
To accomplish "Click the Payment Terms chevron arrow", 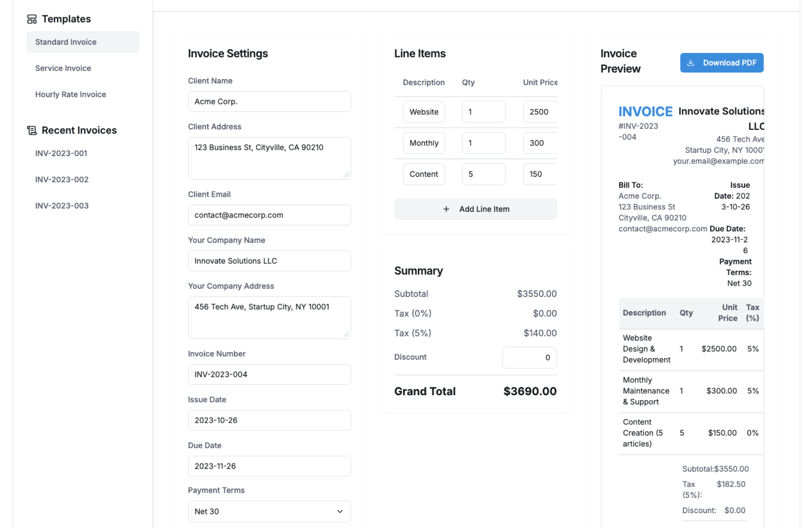I will pyautogui.click(x=340, y=511).
